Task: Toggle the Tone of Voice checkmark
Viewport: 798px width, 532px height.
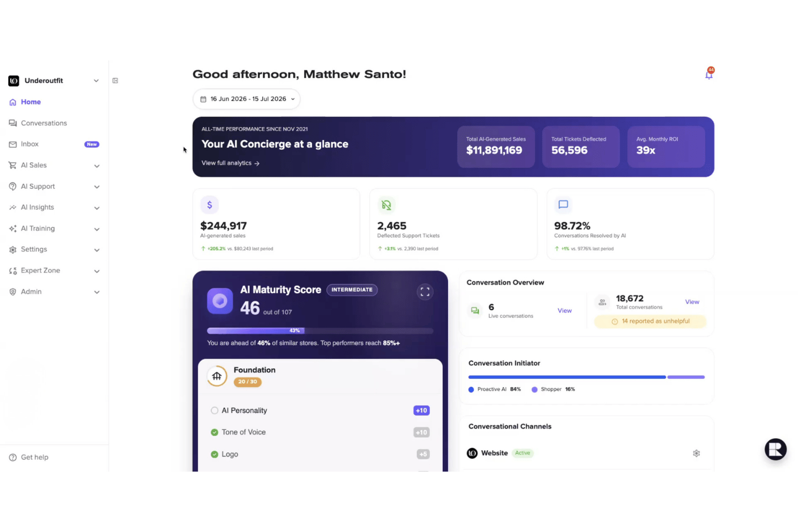Action: click(215, 432)
